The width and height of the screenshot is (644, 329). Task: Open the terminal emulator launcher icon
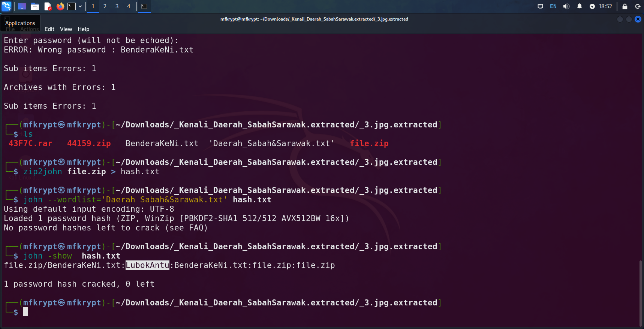pyautogui.click(x=72, y=6)
